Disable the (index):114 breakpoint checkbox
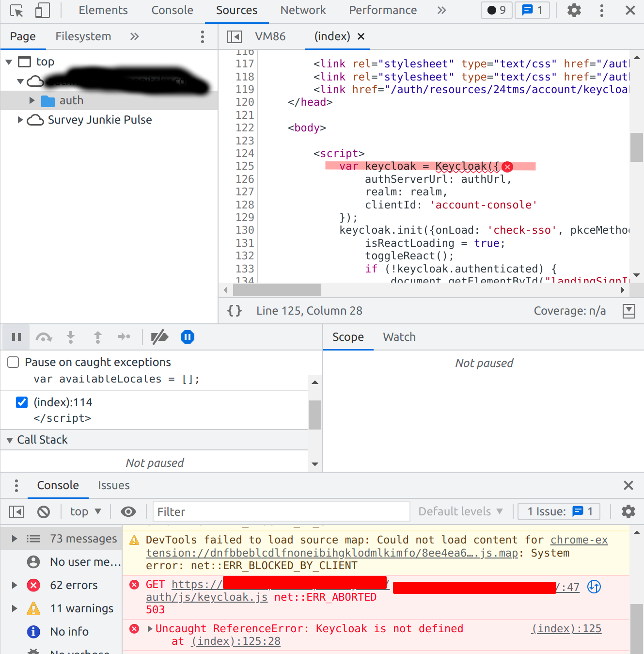This screenshot has width=644, height=654. [x=22, y=402]
